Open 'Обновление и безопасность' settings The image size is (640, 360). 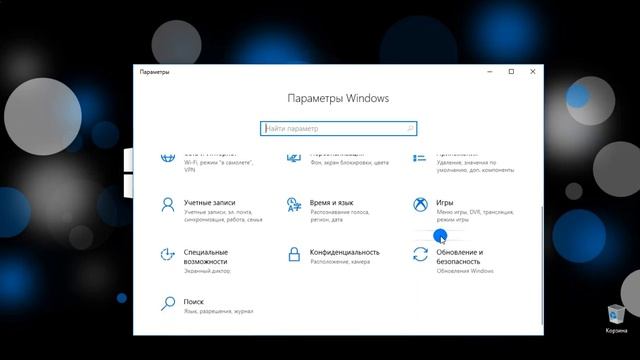coord(460,257)
